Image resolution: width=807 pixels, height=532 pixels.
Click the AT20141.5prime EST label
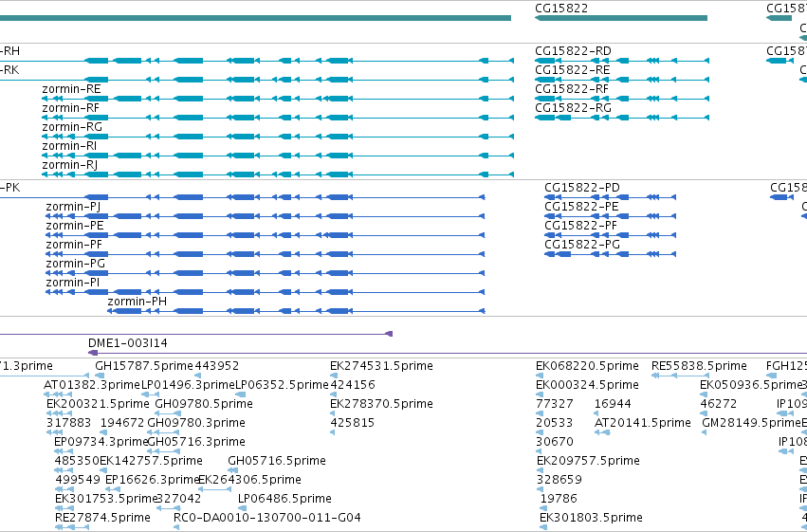tap(643, 424)
